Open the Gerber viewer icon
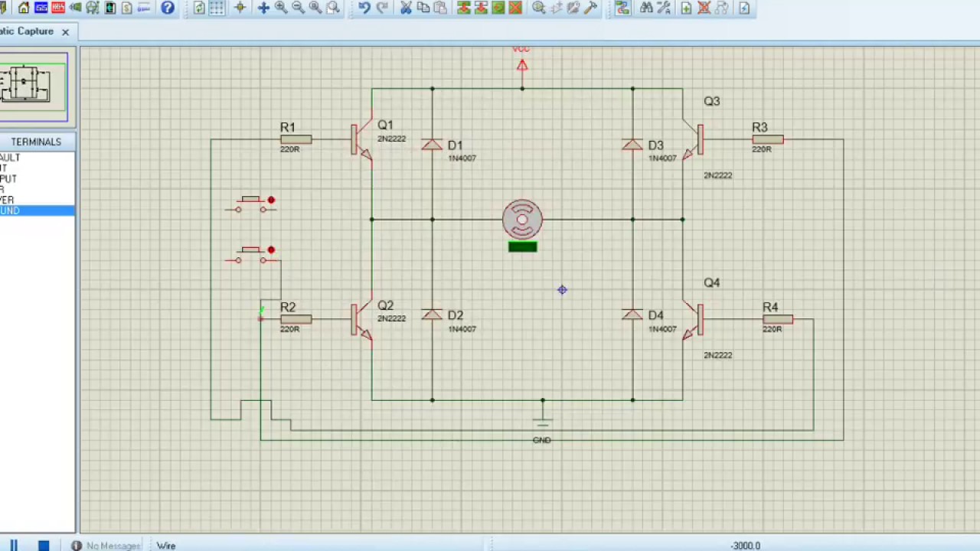This screenshot has height=551, width=980. [x=93, y=8]
